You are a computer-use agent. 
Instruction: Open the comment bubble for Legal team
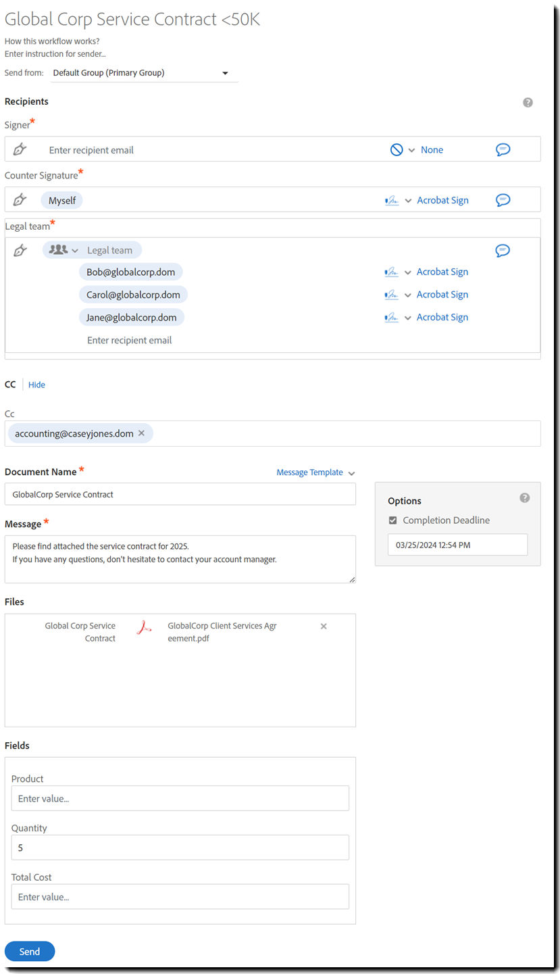coord(502,250)
